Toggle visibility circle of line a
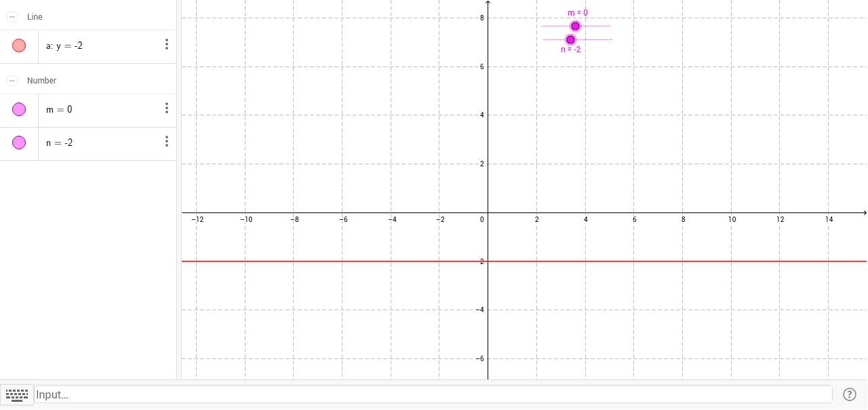The image size is (868, 410). [19, 45]
